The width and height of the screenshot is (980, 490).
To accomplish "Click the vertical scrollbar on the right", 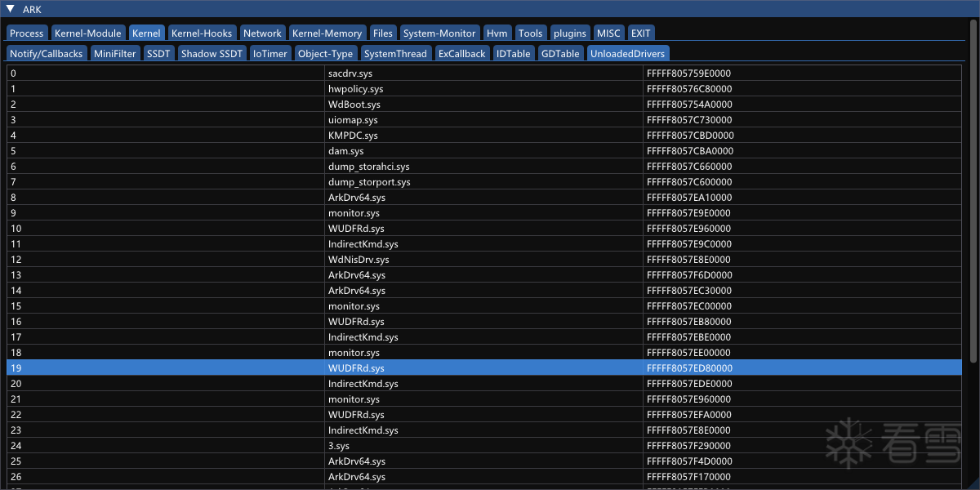I will (973, 192).
